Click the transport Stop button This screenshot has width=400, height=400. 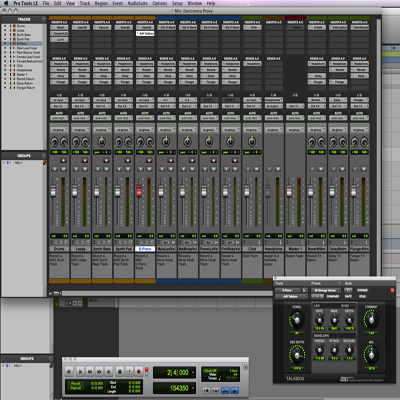tap(119, 371)
